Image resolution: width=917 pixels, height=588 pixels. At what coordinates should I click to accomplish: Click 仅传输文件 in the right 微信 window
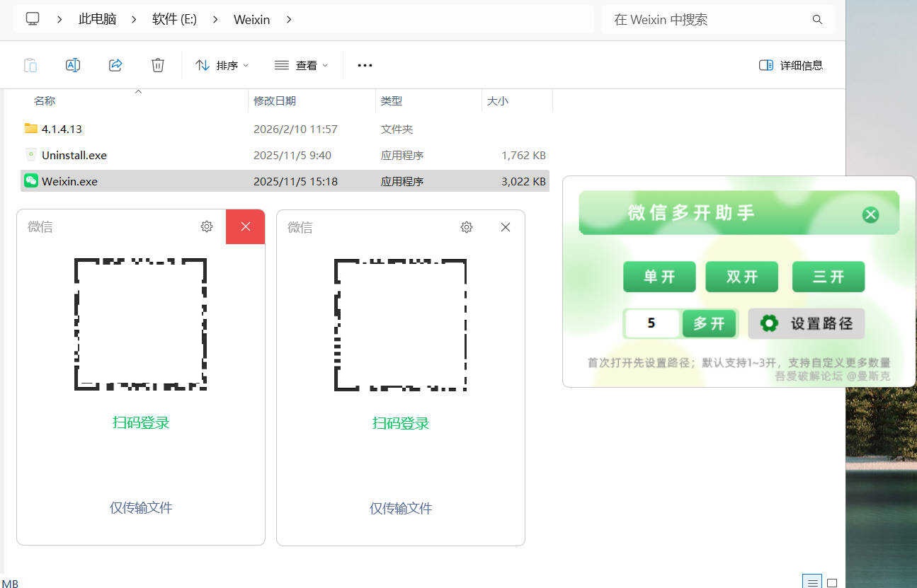pyautogui.click(x=401, y=508)
